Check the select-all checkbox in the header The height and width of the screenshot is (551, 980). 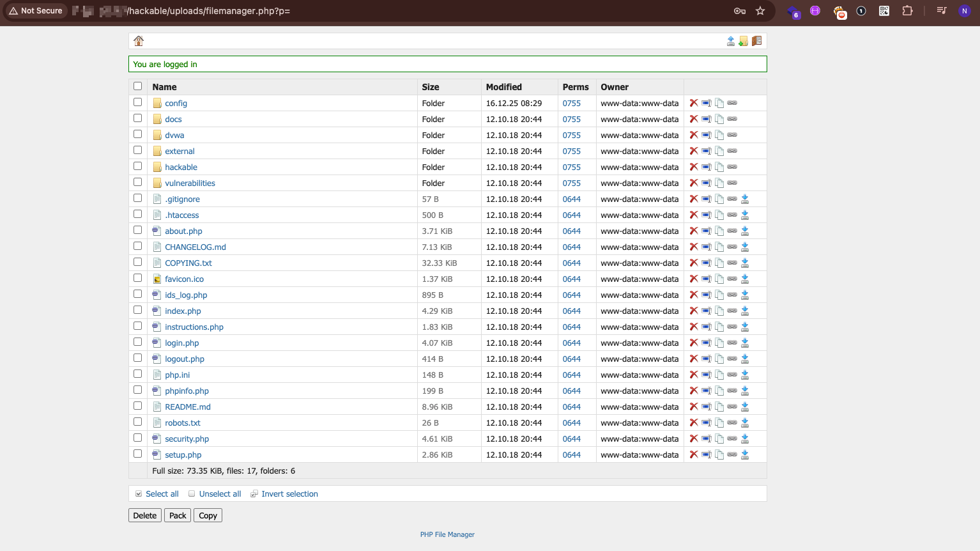[x=137, y=86]
